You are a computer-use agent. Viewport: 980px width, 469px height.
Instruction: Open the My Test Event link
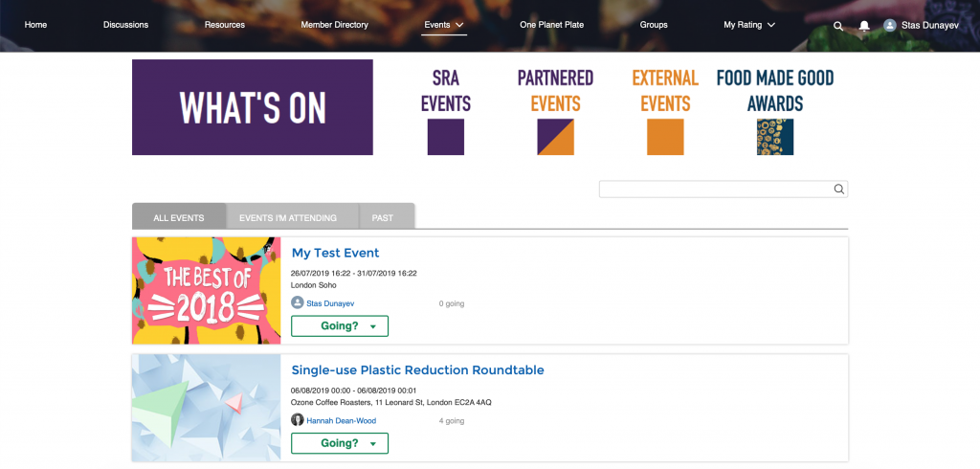tap(335, 253)
